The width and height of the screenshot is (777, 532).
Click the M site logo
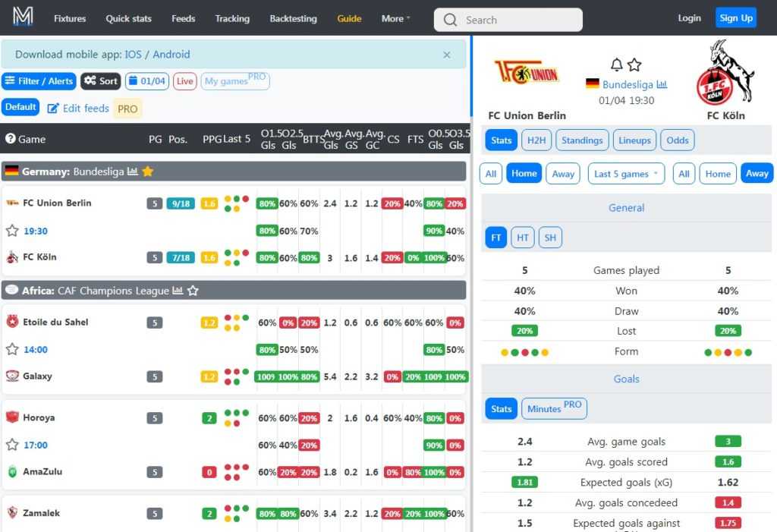pyautogui.click(x=23, y=17)
